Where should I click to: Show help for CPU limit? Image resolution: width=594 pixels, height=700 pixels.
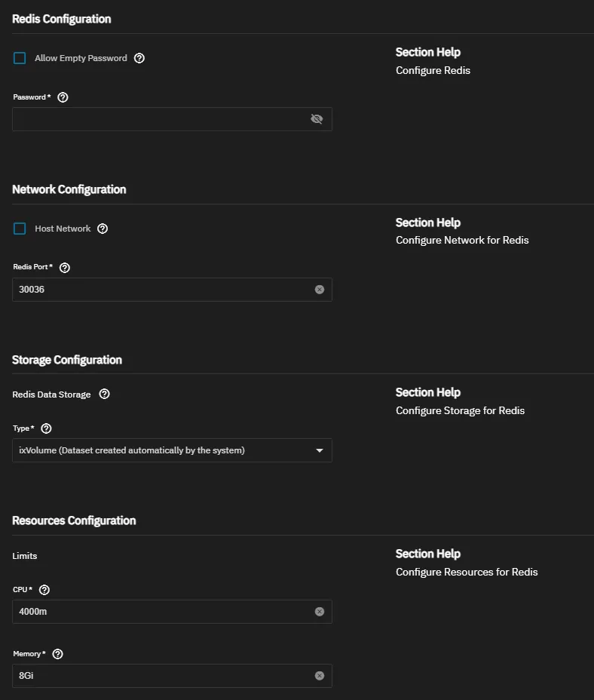(x=44, y=590)
